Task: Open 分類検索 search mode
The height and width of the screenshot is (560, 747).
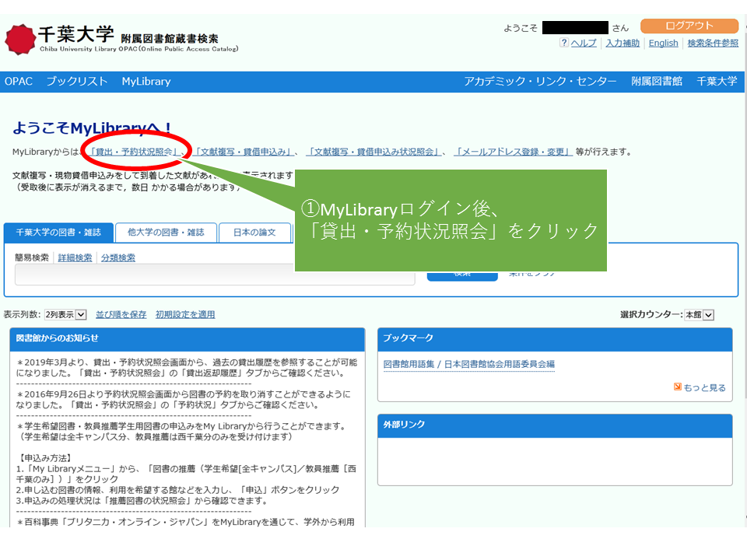Action: pyautogui.click(x=118, y=257)
